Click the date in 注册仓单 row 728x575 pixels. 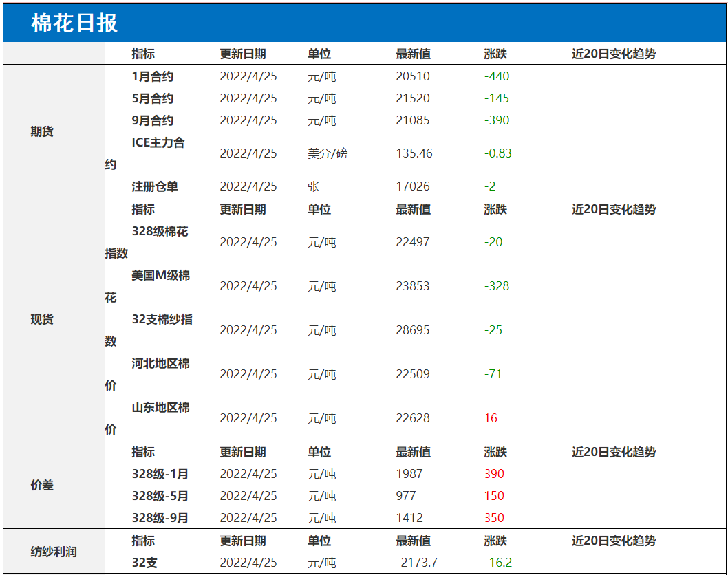point(248,186)
